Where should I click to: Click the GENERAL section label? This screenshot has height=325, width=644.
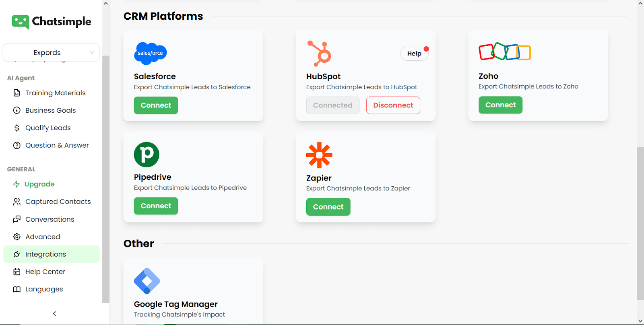pos(21,169)
